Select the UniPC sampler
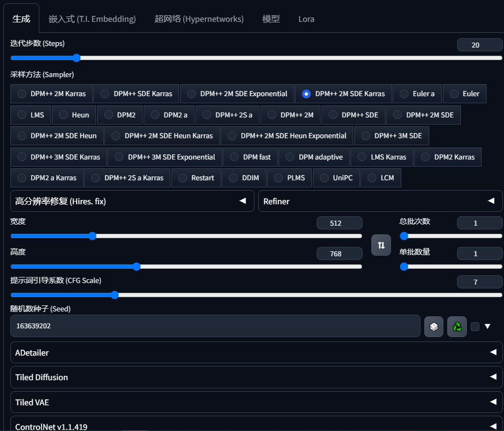Viewport: 504px width, 431px height. (x=336, y=178)
